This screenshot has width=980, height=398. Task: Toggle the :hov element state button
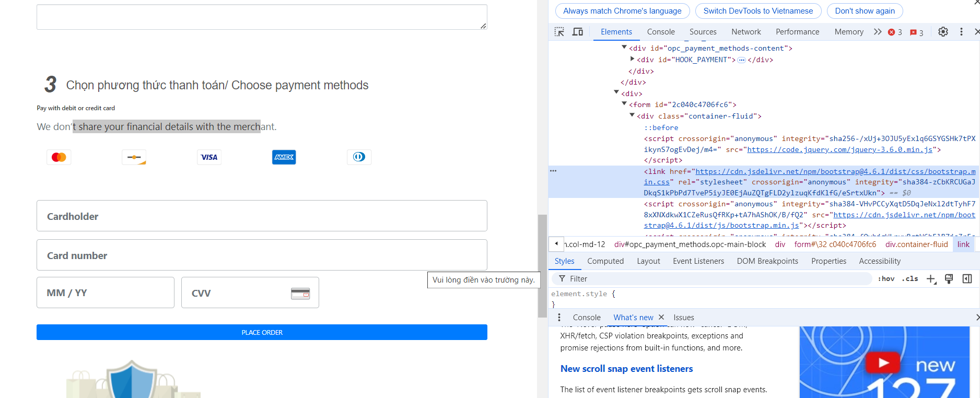click(x=886, y=279)
